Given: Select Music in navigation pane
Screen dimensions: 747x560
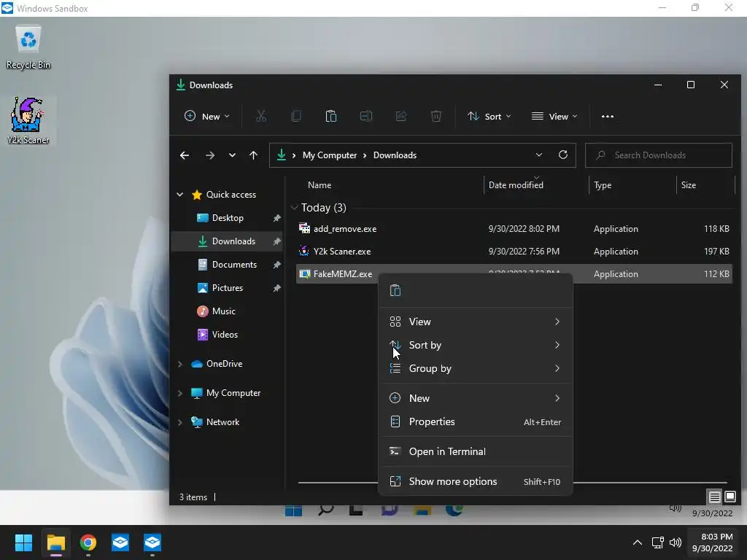Looking at the screenshot, I should pos(228,311).
